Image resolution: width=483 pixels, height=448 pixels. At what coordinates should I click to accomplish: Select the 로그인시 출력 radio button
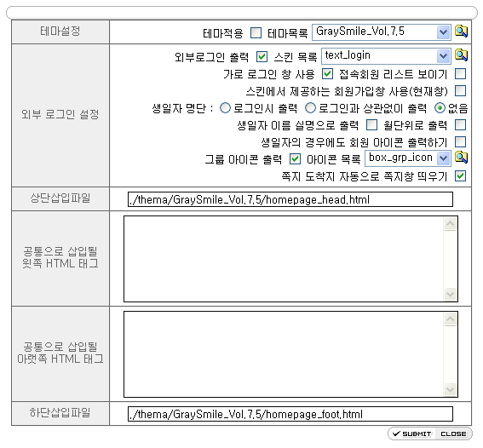point(225,108)
